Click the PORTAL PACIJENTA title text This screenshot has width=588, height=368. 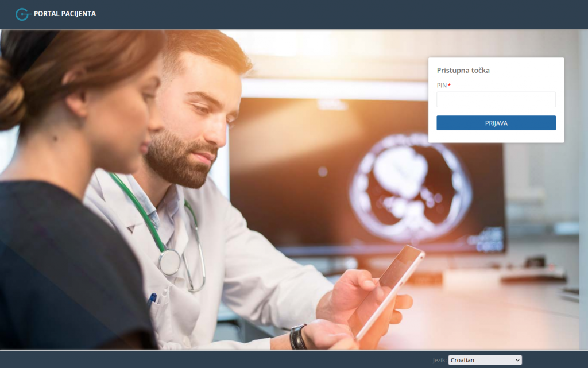point(65,14)
